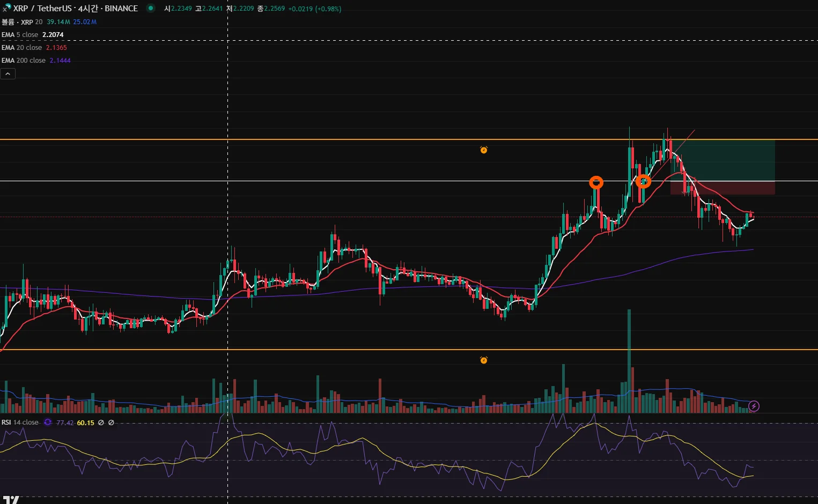818x504 pixels.
Task: Open the alert clock on the lower orange line
Action: pos(484,360)
